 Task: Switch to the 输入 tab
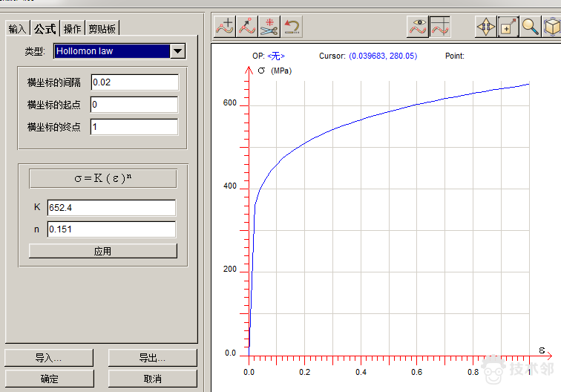click(18, 29)
